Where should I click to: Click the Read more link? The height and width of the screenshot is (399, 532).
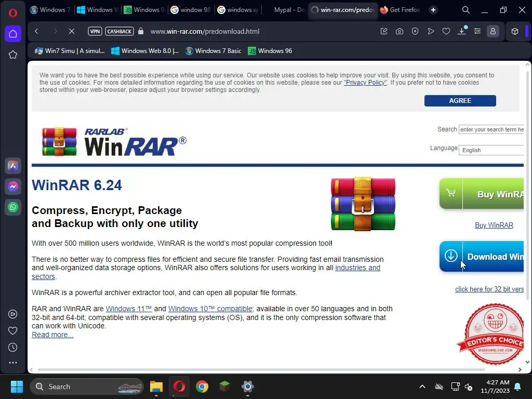(52, 335)
